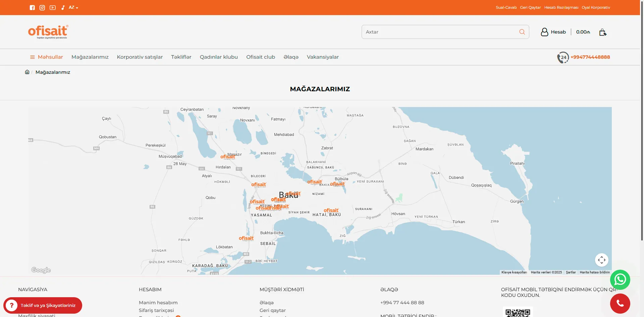Open Korporativ satışlar menu item

pyautogui.click(x=140, y=57)
